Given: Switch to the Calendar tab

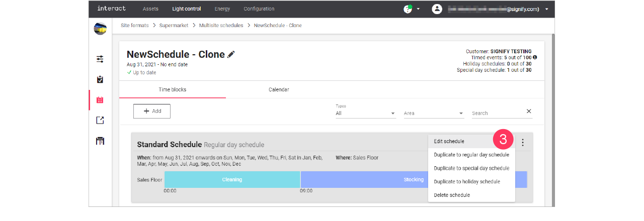Looking at the screenshot, I should click(x=279, y=89).
